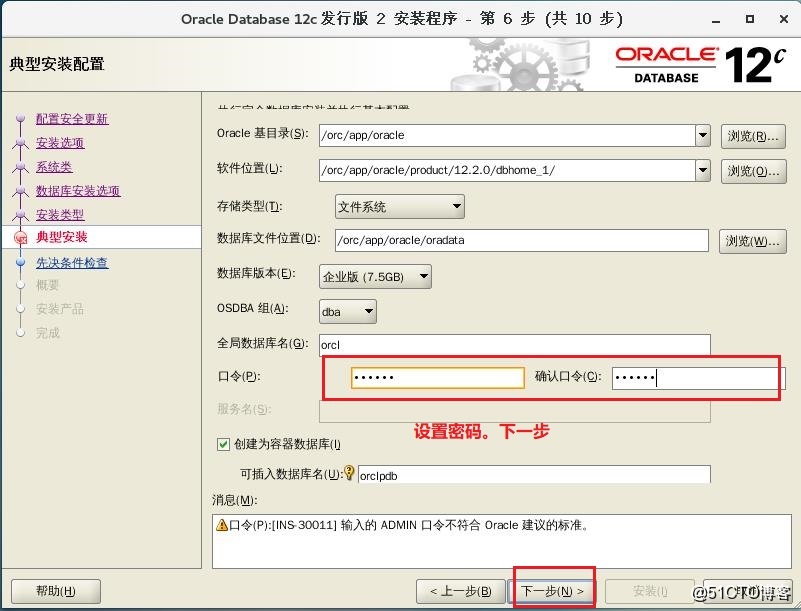Viewport: 801px width, 611px height.
Task: Go to 安装选项 step
Action: (x=60, y=143)
